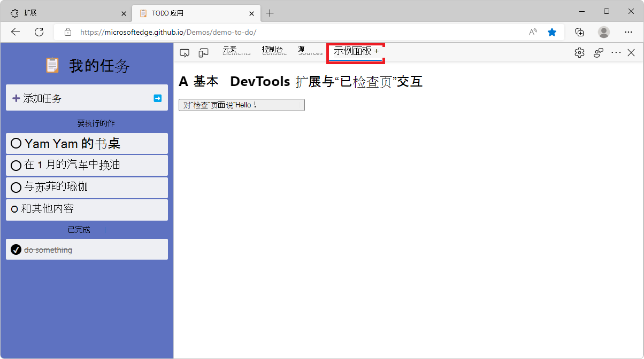
Task: Open the browser Settings and more menu
Action: pyautogui.click(x=629, y=32)
